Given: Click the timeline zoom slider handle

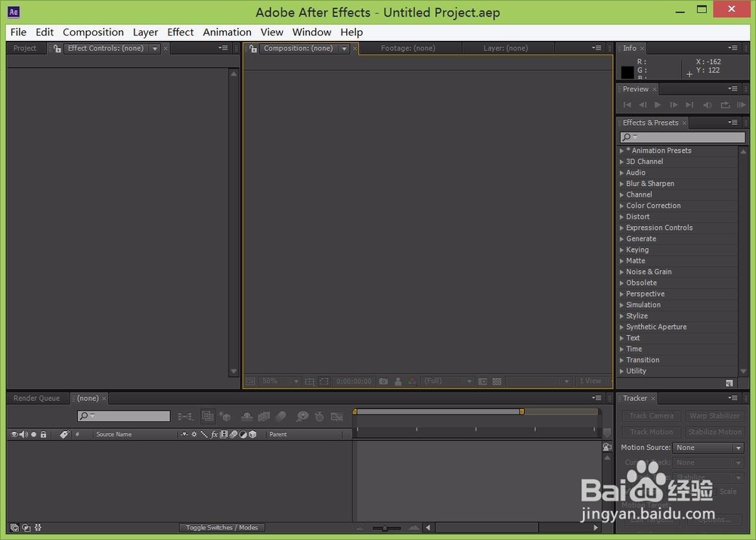Looking at the screenshot, I should pyautogui.click(x=385, y=529).
